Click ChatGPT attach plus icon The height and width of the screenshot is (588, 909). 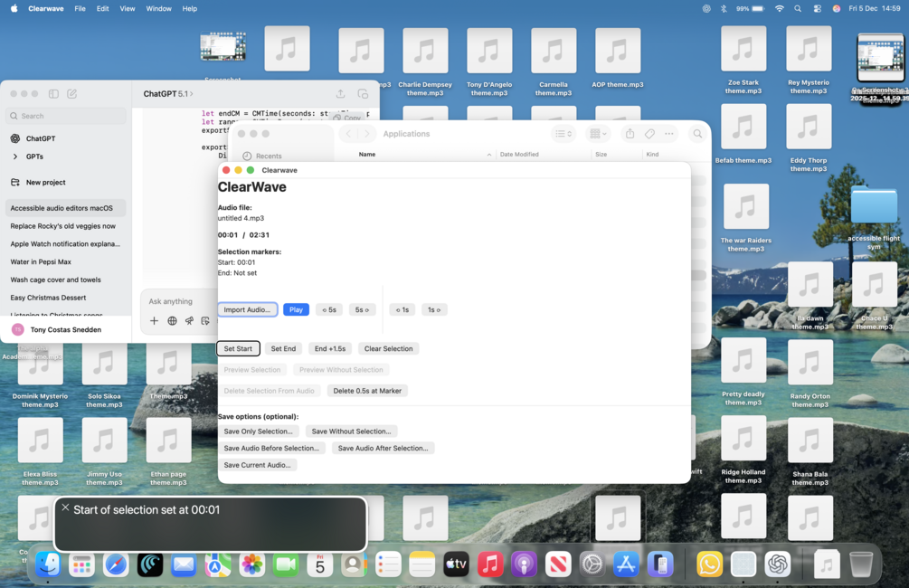154,320
